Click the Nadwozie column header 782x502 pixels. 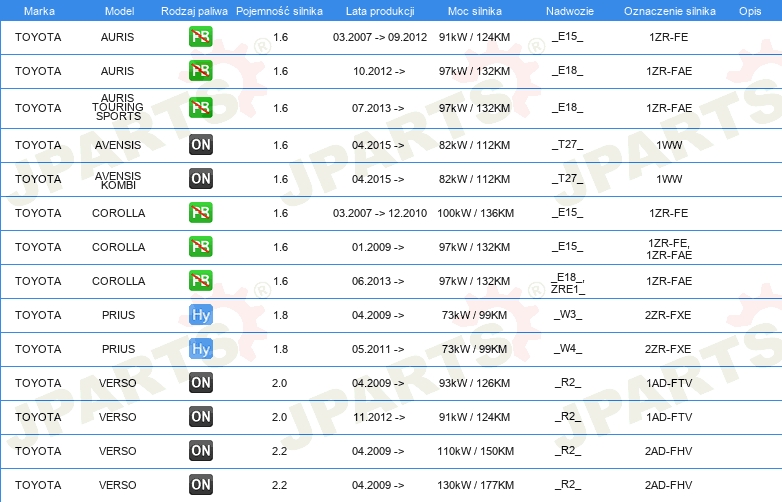570,11
